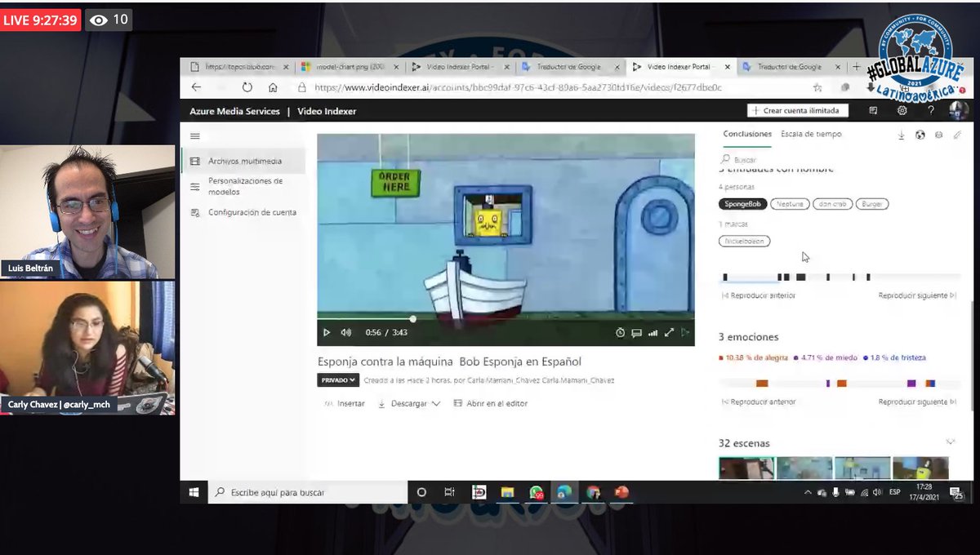Open playback speed settings in player
The image size is (980, 555).
[x=621, y=332]
